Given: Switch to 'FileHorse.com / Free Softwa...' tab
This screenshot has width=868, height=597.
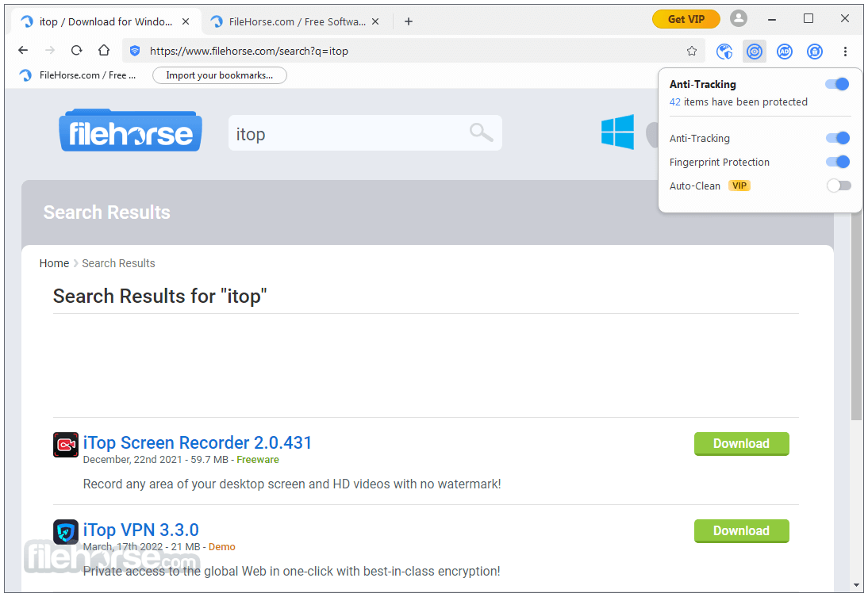Looking at the screenshot, I should (296, 21).
